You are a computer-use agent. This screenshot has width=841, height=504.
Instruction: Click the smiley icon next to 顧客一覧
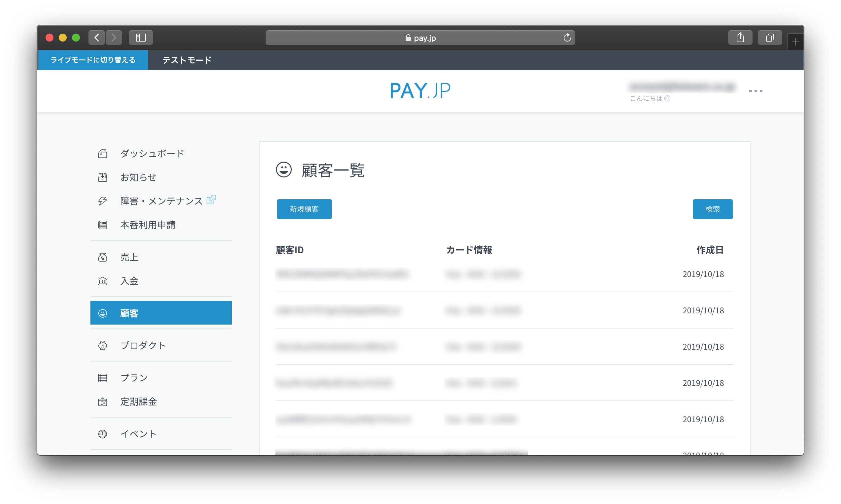(x=284, y=170)
